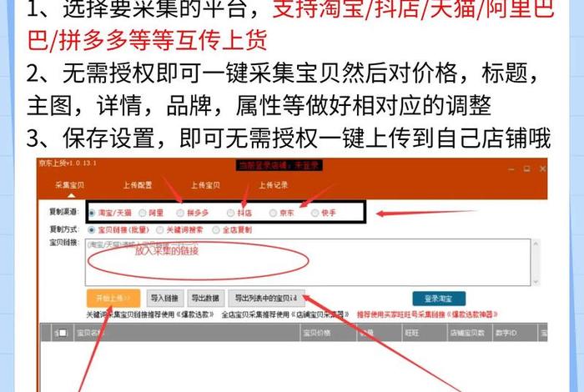Close the 京东上货 window
The width and height of the screenshot is (584, 392).
[542, 169]
